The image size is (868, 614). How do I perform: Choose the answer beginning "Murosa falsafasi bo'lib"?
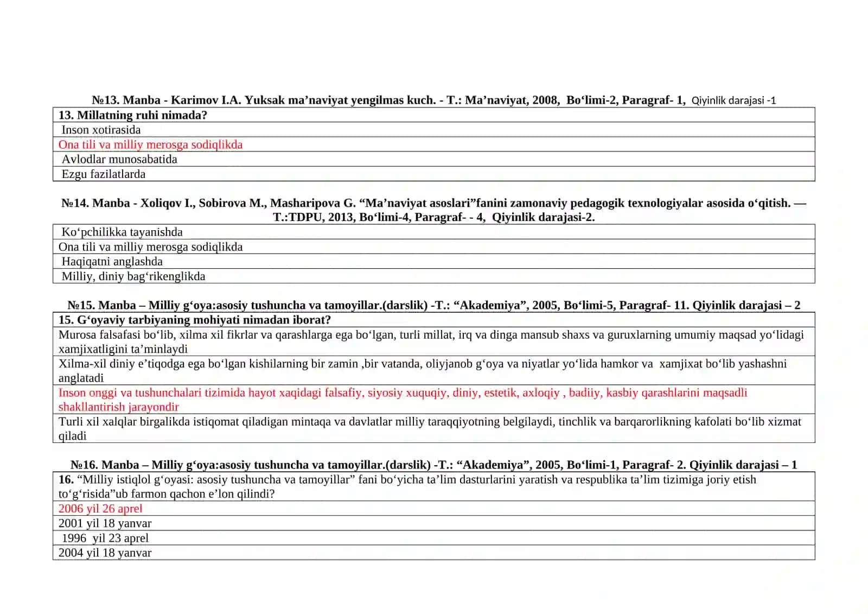[x=434, y=341]
